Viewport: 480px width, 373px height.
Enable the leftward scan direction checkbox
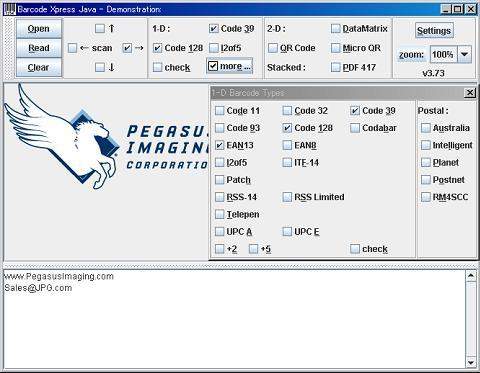[x=72, y=48]
